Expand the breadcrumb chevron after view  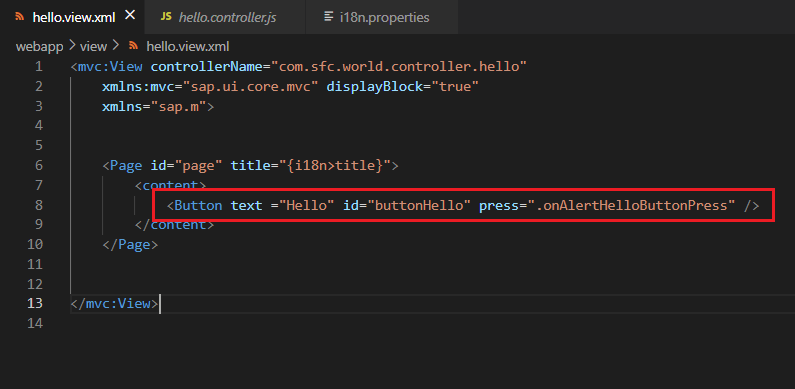point(115,46)
